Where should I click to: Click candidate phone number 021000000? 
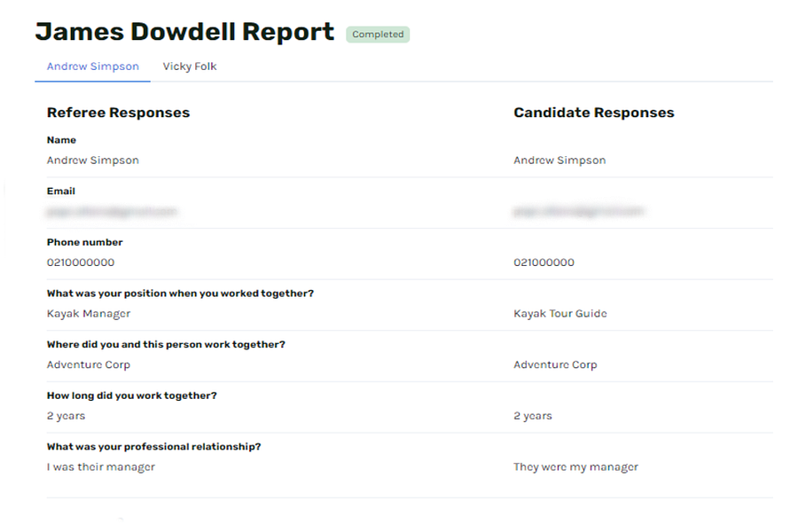point(544,262)
